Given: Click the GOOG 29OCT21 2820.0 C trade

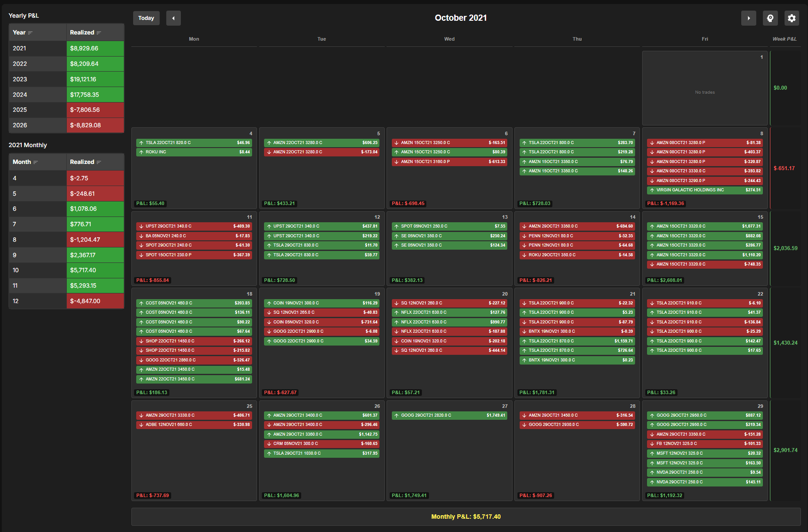Looking at the screenshot, I should point(449,415).
